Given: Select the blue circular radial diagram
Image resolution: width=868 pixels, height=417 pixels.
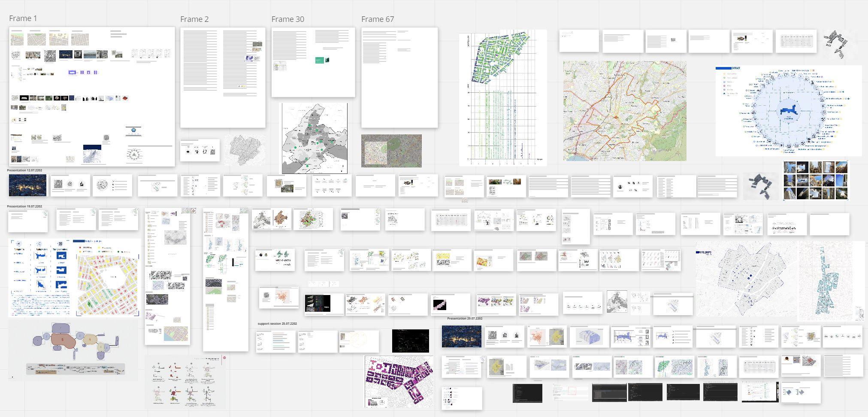Looking at the screenshot, I should [789, 111].
